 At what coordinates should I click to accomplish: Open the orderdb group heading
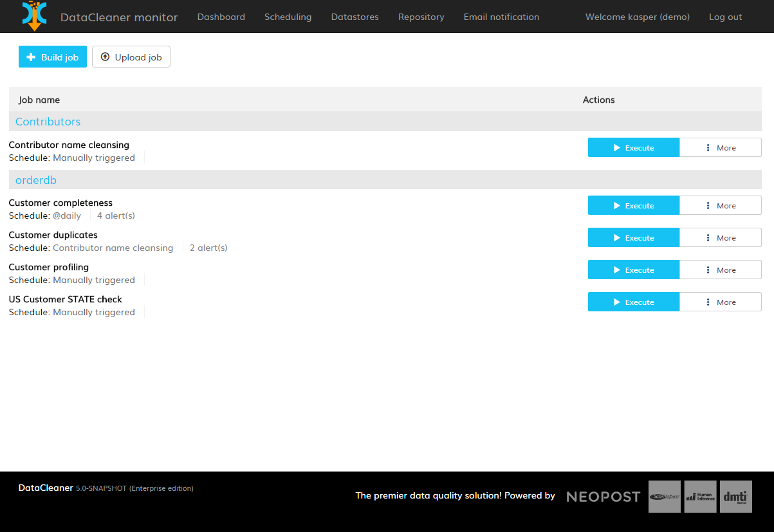tap(36, 180)
